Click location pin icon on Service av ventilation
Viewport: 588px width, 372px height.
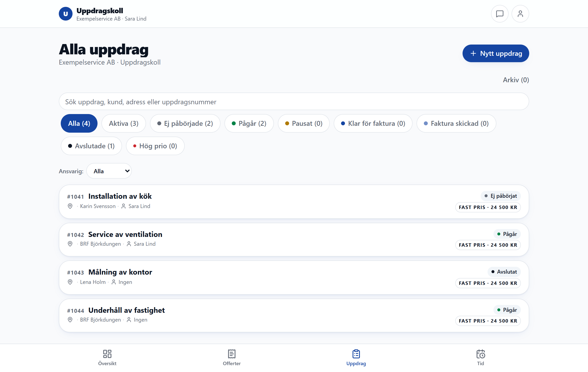click(70, 244)
